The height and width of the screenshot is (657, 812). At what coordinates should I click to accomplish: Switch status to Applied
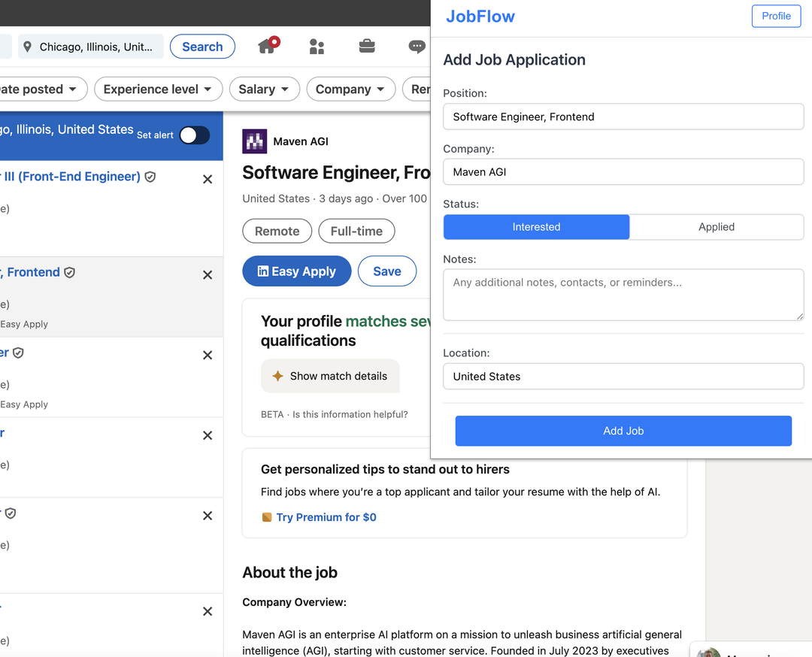(x=716, y=226)
